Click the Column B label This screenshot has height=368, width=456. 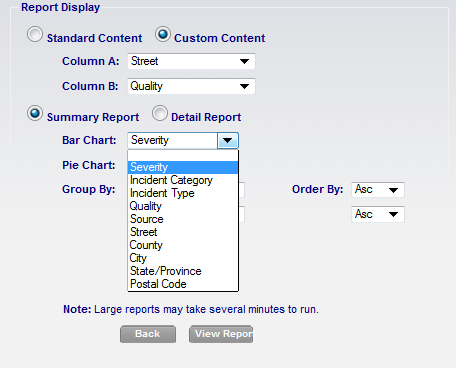[90, 86]
